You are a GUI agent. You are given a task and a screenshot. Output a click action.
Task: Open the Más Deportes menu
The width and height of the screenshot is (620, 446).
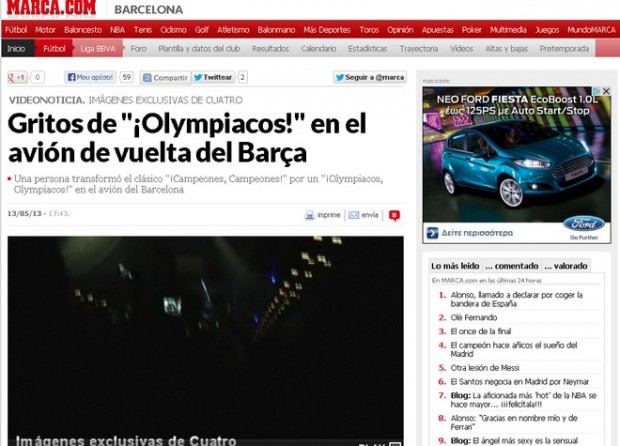pos(325,30)
